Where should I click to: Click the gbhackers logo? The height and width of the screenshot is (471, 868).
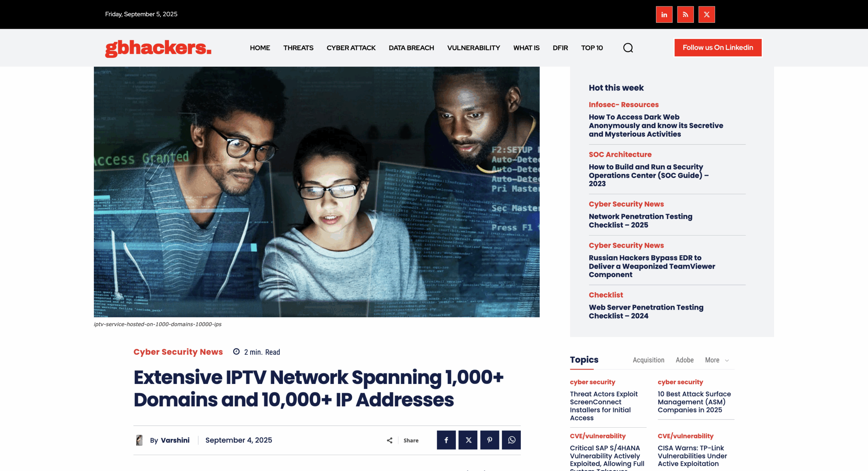point(158,48)
